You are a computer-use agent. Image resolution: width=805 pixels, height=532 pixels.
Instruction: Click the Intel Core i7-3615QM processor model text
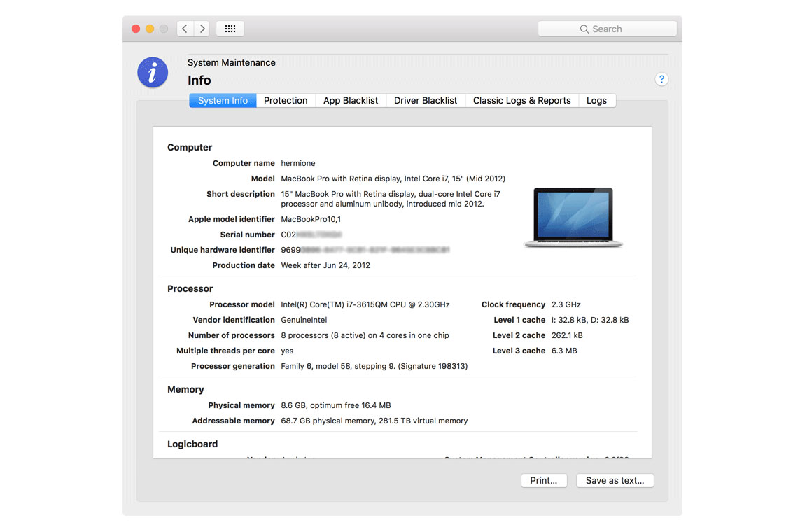[x=365, y=304]
